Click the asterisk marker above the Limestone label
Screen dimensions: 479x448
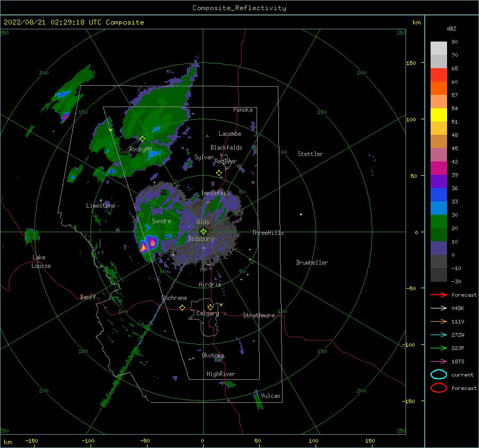pyautogui.click(x=101, y=201)
